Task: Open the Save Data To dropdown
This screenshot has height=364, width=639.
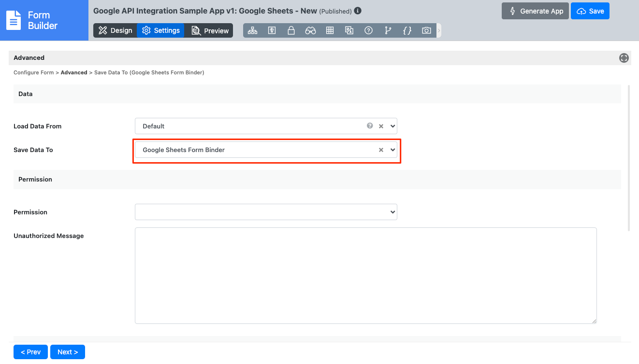Action: (392, 150)
